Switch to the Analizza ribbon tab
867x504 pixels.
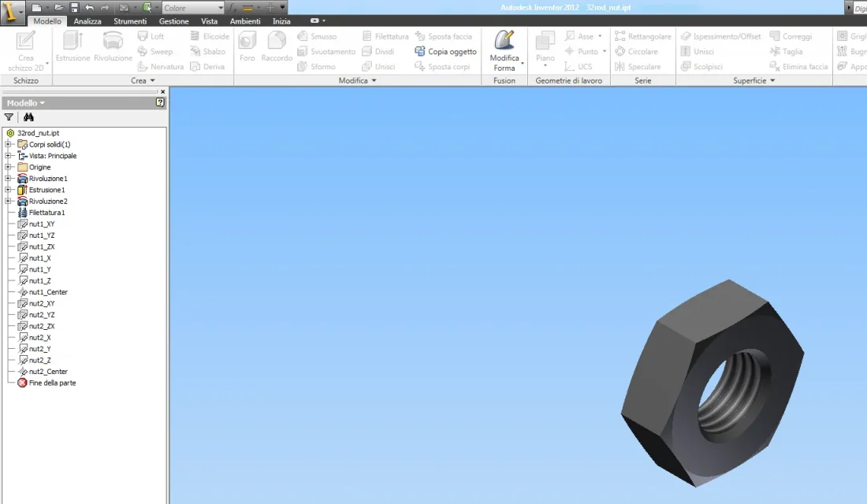pyautogui.click(x=87, y=21)
